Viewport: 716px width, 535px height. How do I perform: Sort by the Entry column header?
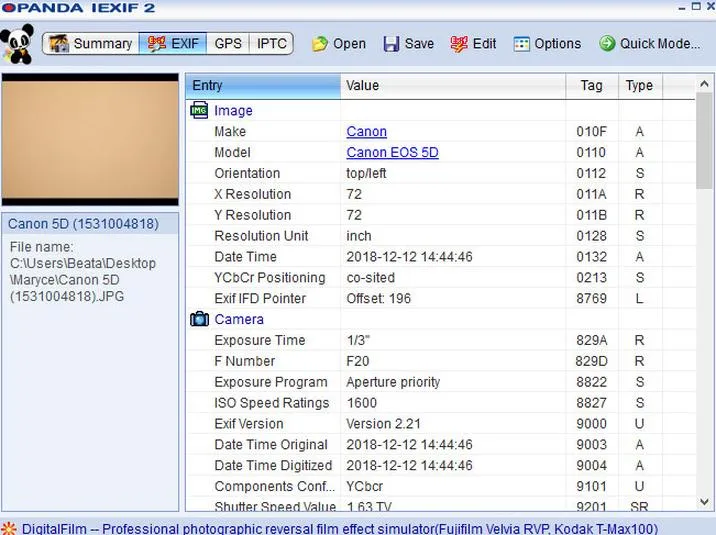pyautogui.click(x=263, y=86)
